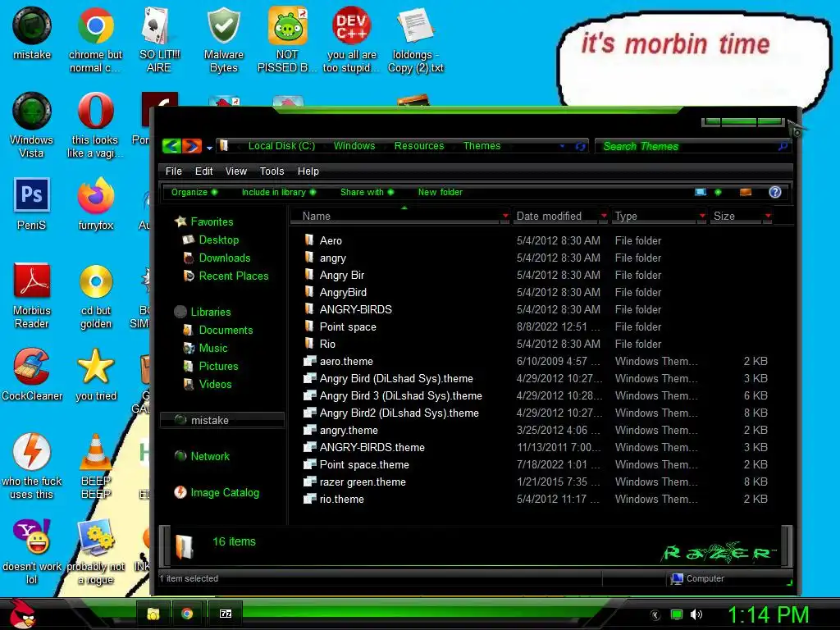Open the Type column filter arrow

702,216
